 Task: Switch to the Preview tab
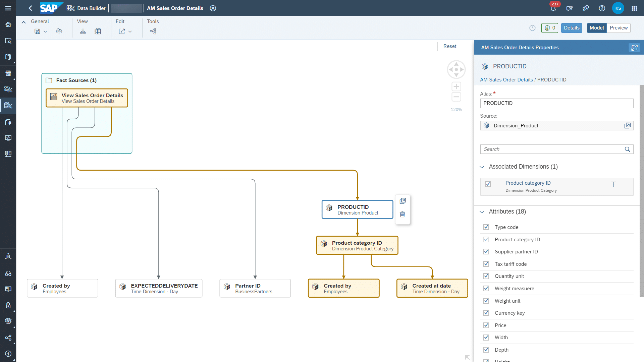coord(619,27)
